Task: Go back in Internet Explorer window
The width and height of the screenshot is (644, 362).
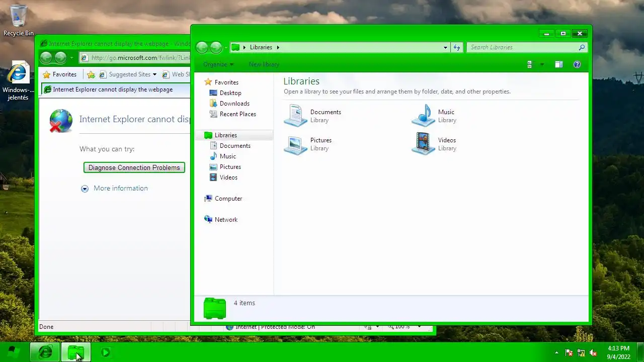Action: 46,58
